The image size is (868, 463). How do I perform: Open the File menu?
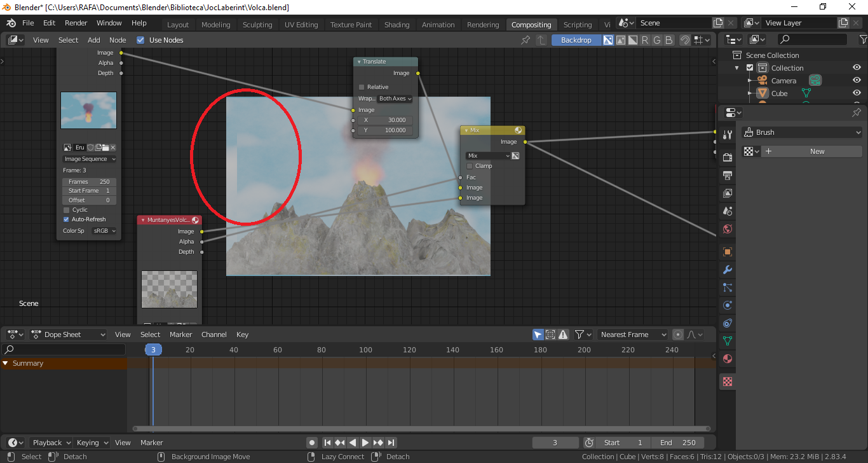(28, 23)
